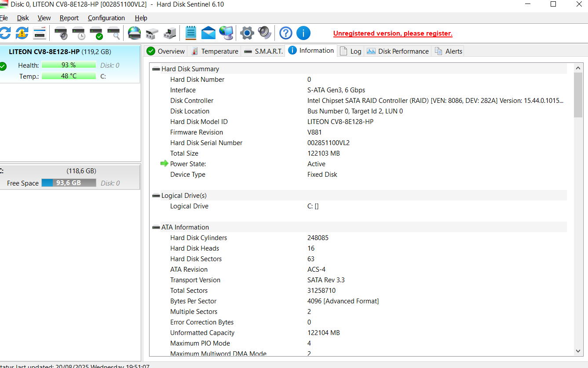Viewport: 588px width, 368px height.
Task: Collapse the Logical Drive(s) section
Action: point(156,196)
